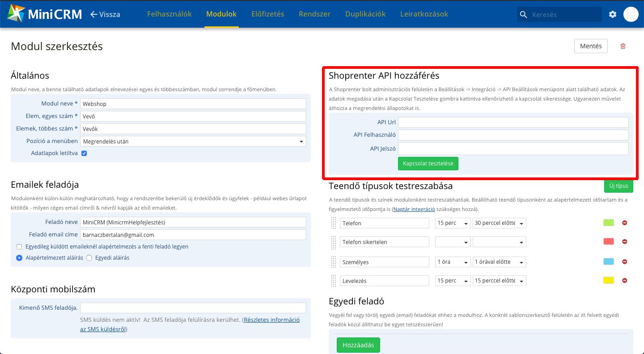This screenshot has width=644, height=354.
Task: Switch to the Modulok tab
Action: (221, 14)
